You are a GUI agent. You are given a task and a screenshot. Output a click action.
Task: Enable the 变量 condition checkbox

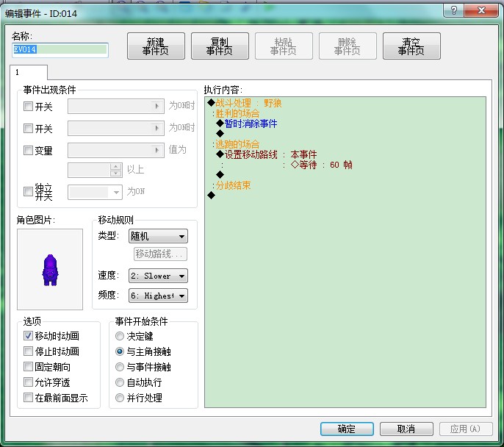pos(28,150)
